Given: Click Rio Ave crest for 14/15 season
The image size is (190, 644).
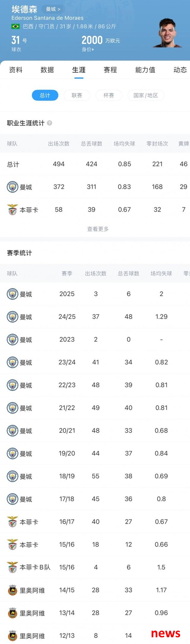Looking at the screenshot, I should tap(12, 590).
